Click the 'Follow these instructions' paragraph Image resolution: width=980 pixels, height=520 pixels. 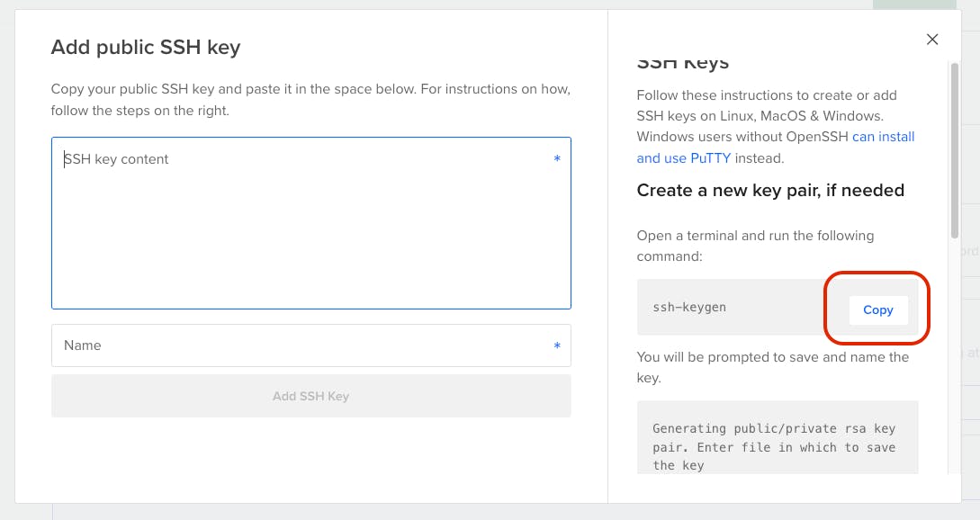click(766, 116)
